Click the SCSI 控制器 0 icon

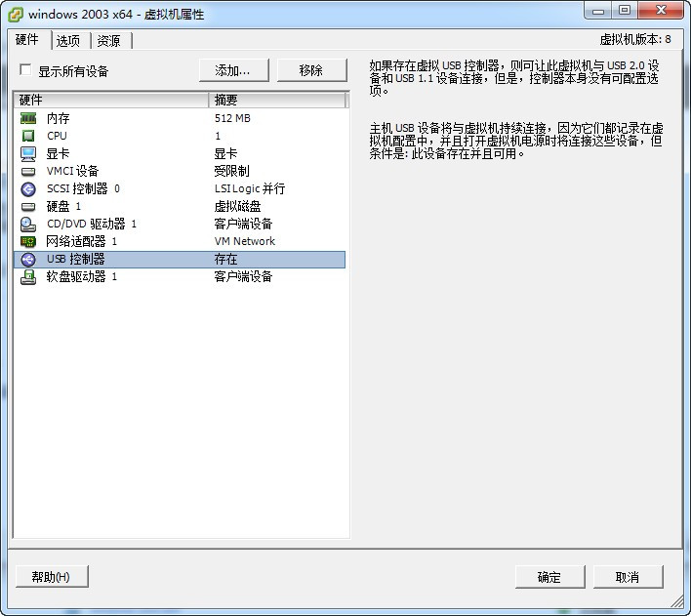pos(28,188)
